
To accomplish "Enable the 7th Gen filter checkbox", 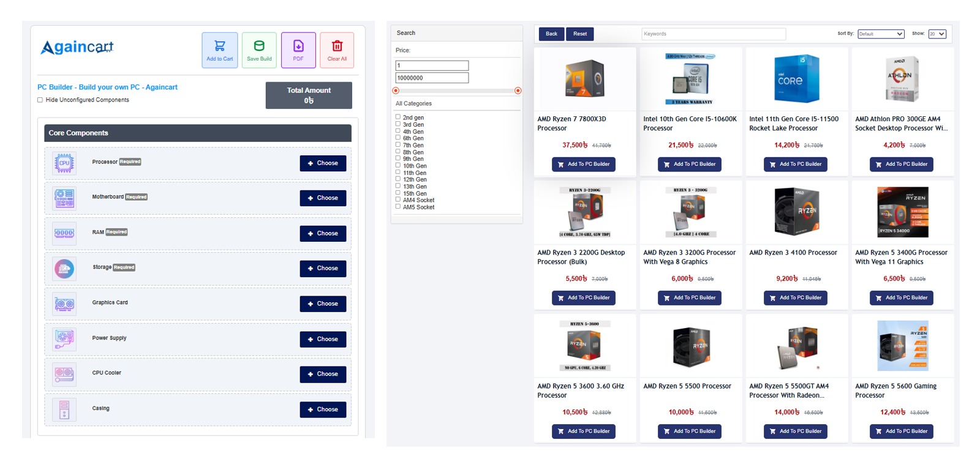I will click(398, 144).
